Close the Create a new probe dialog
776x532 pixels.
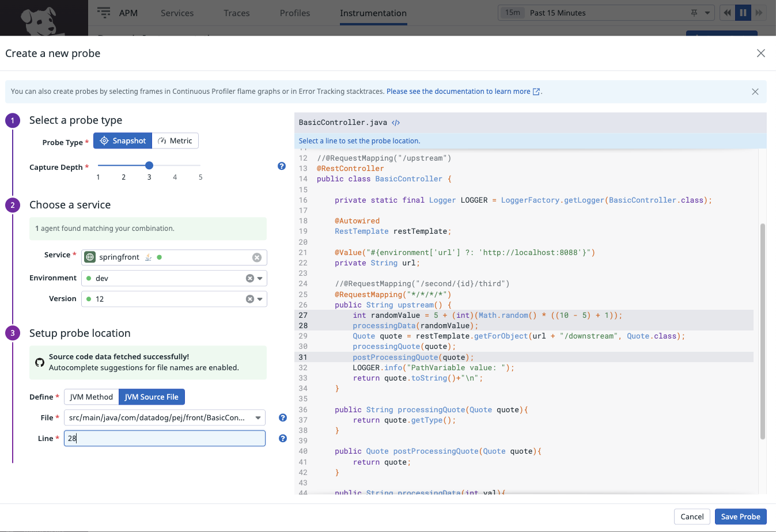click(x=761, y=53)
